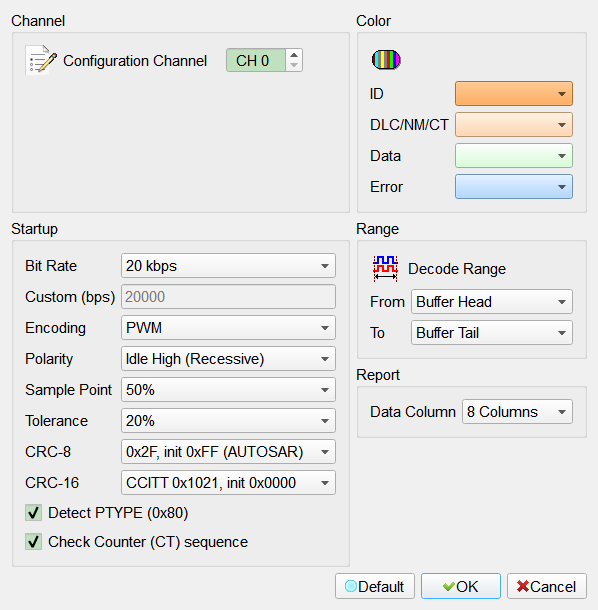Image resolution: width=598 pixels, height=610 pixels.
Task: Open the Tolerance dropdown
Action: [228, 421]
